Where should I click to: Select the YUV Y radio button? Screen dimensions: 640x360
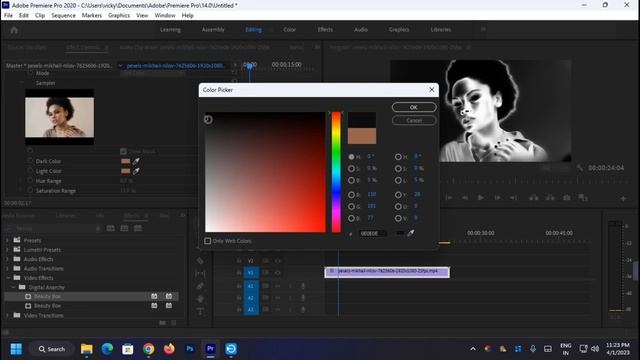coord(398,195)
